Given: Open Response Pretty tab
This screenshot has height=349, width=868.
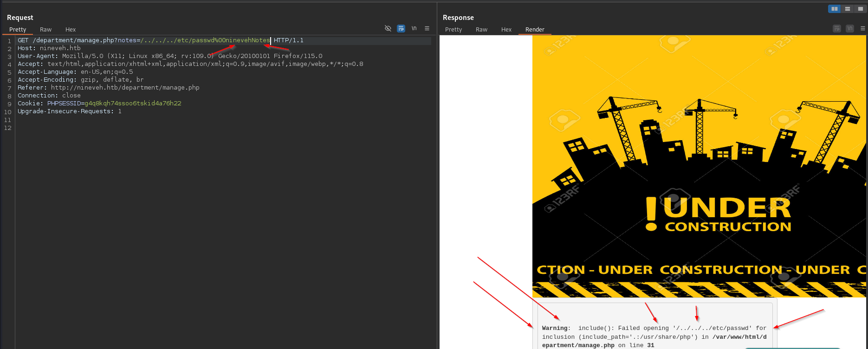Looking at the screenshot, I should click(x=453, y=30).
